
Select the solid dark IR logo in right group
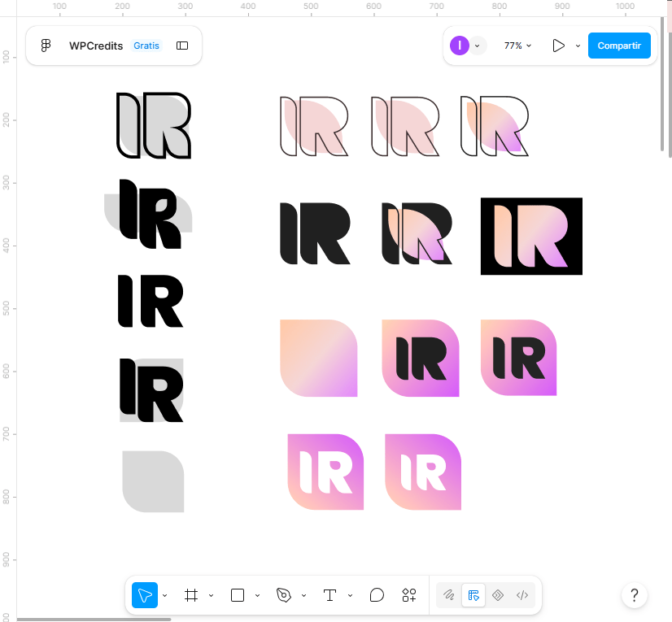(315, 233)
